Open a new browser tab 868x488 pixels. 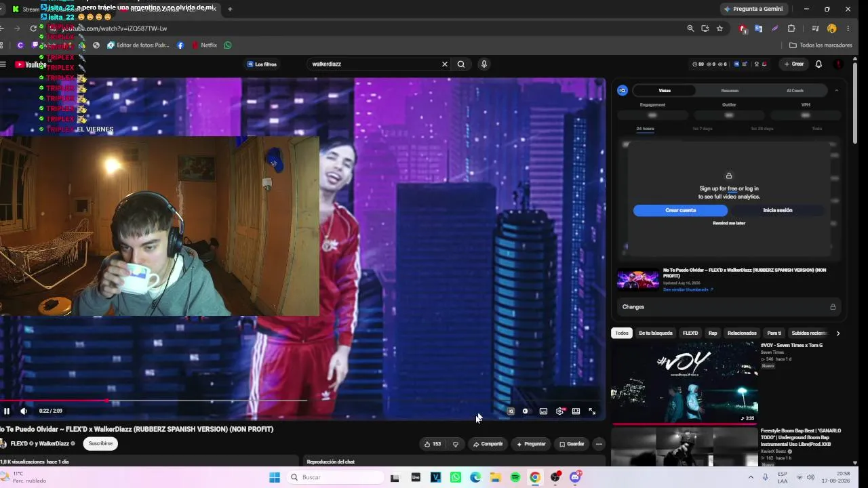click(230, 9)
